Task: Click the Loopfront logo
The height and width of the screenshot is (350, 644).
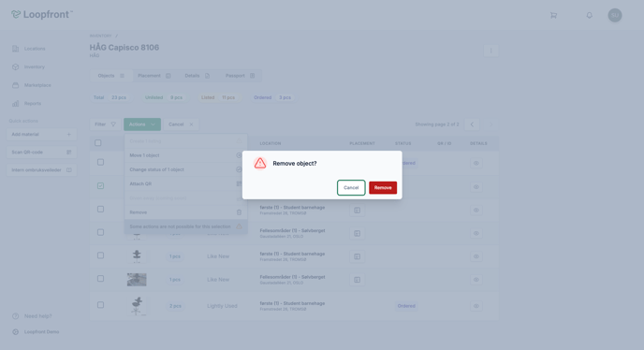Action: click(x=42, y=14)
